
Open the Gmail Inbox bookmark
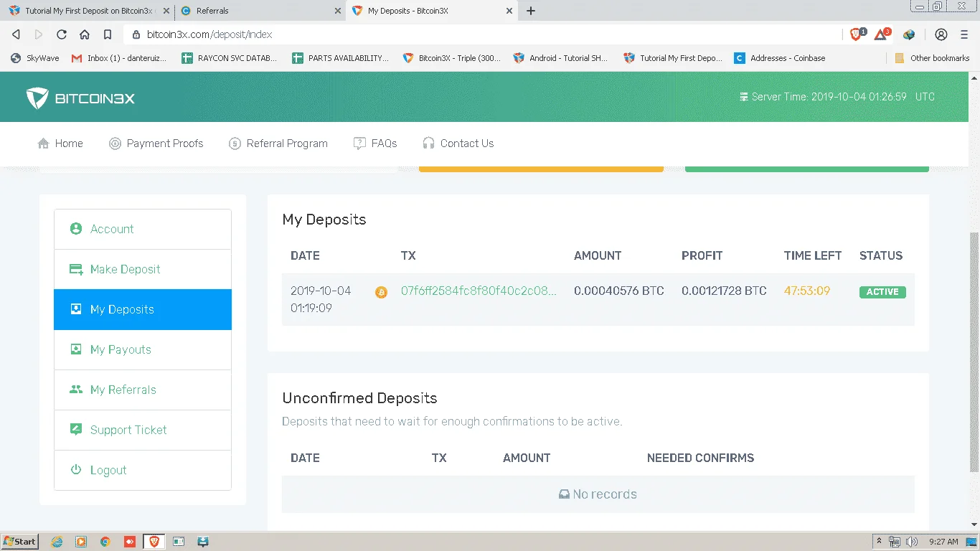pos(119,58)
